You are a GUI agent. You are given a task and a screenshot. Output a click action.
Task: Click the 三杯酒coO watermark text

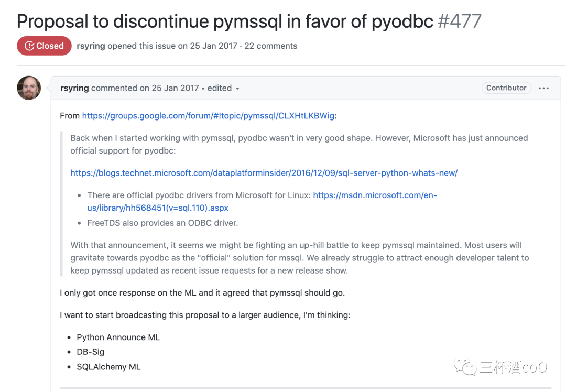[x=513, y=367]
